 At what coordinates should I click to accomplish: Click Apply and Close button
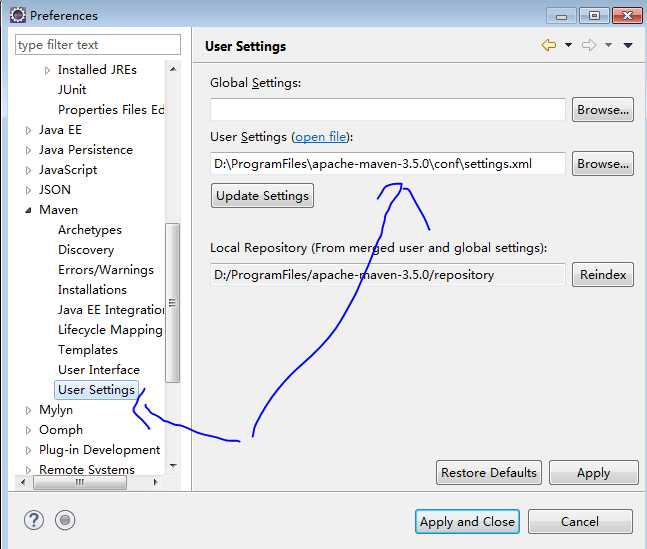pyautogui.click(x=467, y=521)
